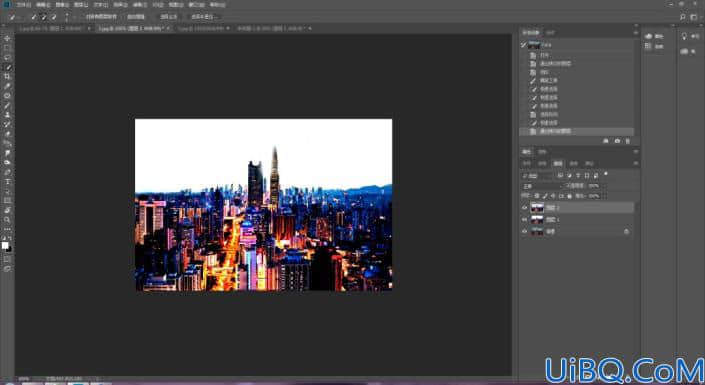Select the Move tool in the toolbar
Image resolution: width=705 pixels, height=385 pixels.
(x=7, y=39)
